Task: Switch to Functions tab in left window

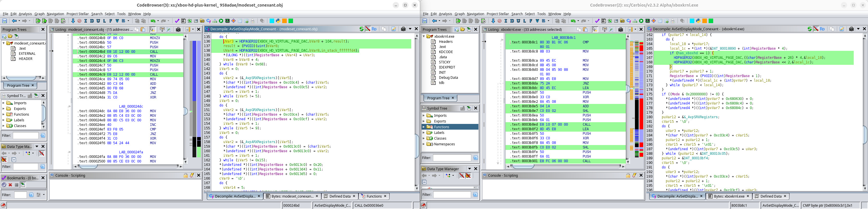Action: tap(374, 196)
